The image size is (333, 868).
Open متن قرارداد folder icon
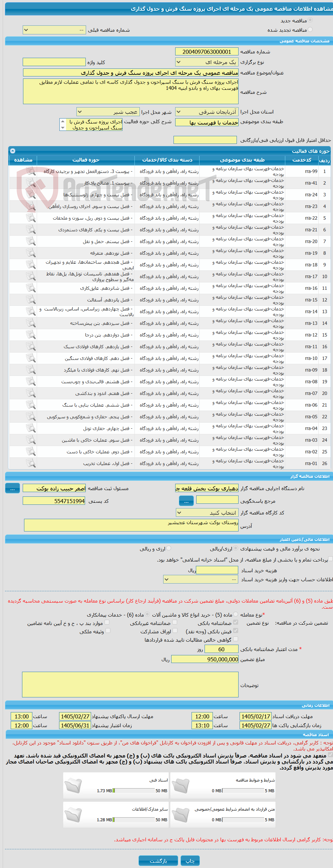click(180, 815)
